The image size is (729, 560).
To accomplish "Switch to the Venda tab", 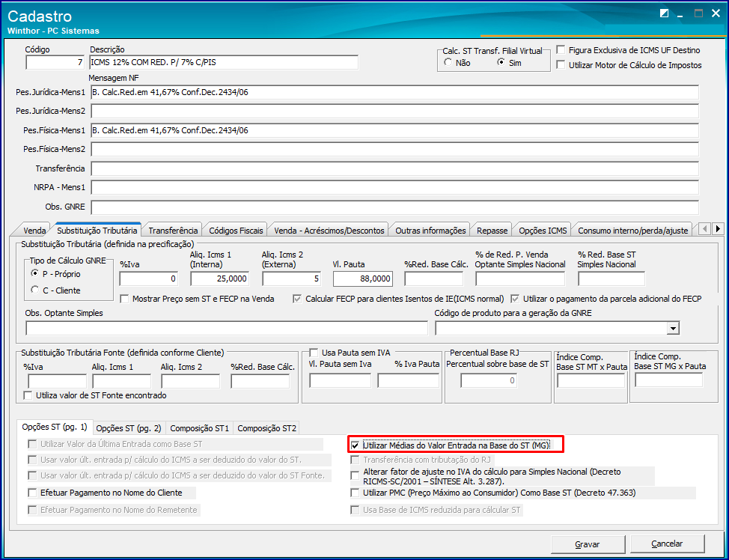I will point(34,231).
